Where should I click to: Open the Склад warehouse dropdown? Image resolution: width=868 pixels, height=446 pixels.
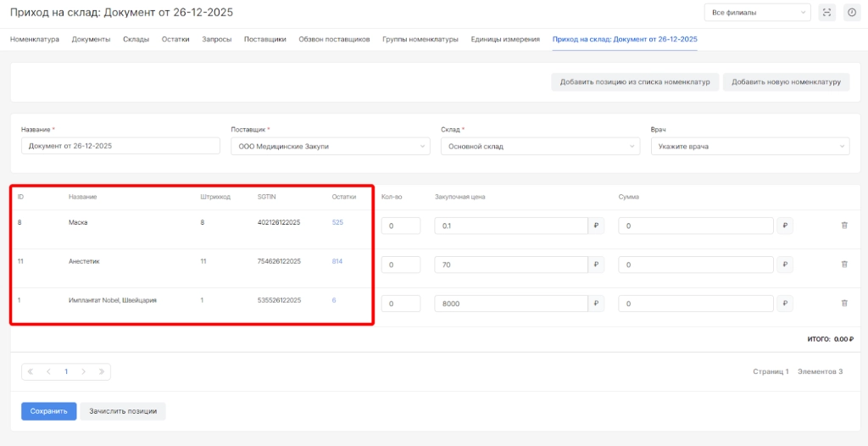point(540,147)
